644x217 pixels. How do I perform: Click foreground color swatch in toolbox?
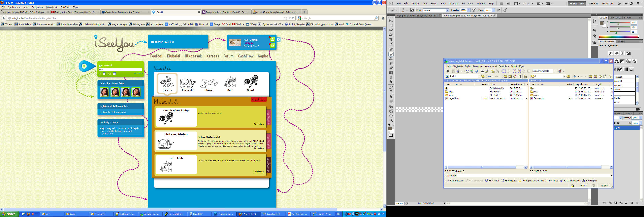(390, 129)
